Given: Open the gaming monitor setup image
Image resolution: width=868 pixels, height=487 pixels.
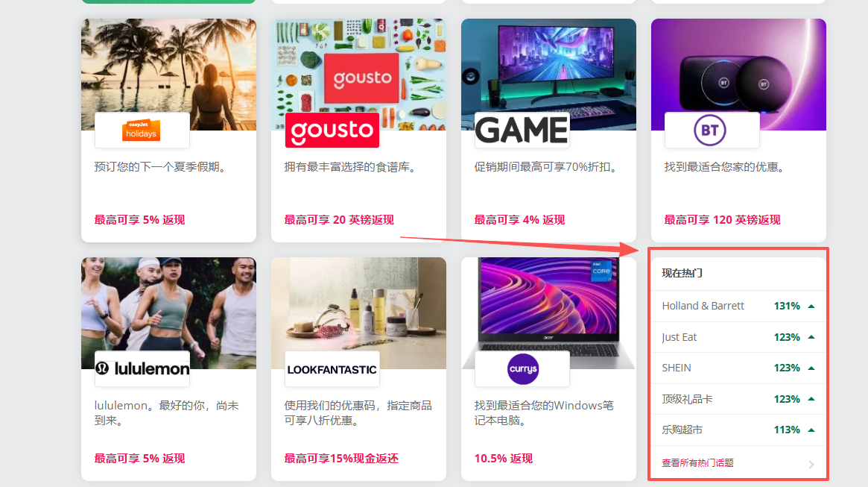Looking at the screenshot, I should [548, 75].
